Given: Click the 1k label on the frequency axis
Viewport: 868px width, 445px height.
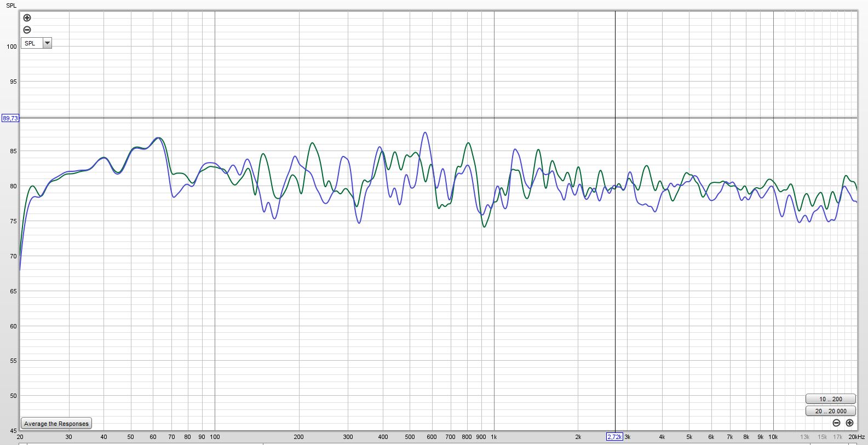Looking at the screenshot, I should pyautogui.click(x=494, y=437).
